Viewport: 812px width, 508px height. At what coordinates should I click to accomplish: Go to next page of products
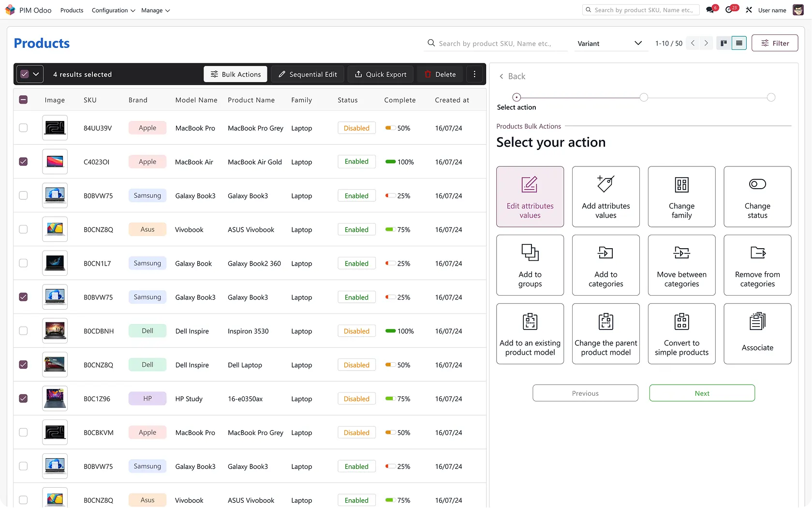pos(706,43)
